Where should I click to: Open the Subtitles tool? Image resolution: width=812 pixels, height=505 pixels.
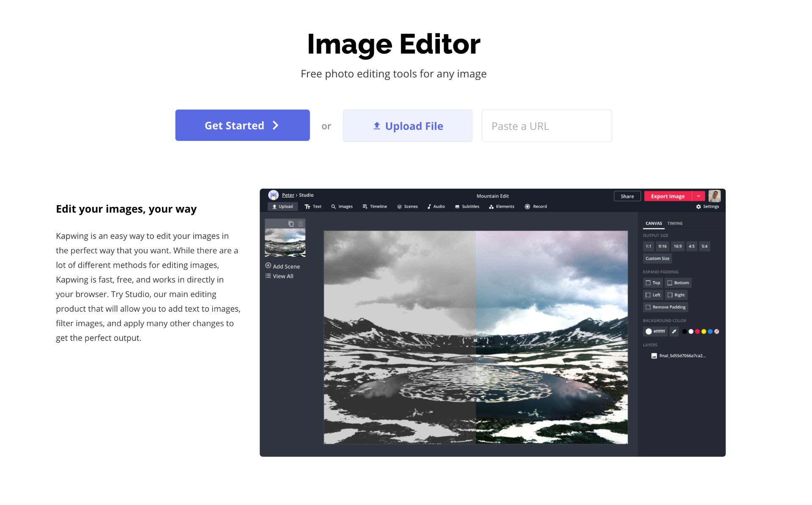coord(467,206)
